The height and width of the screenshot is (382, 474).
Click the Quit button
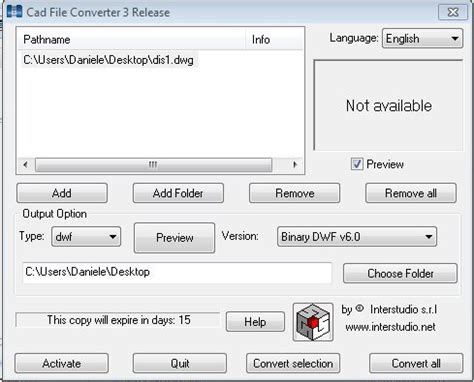(180, 363)
